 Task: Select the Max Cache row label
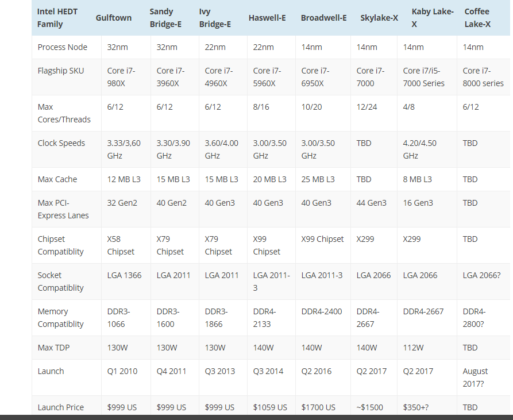[x=57, y=179]
